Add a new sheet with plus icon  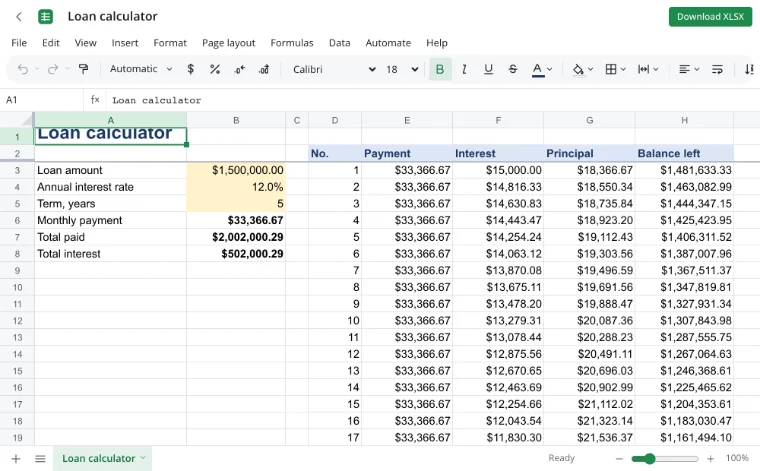coord(16,458)
